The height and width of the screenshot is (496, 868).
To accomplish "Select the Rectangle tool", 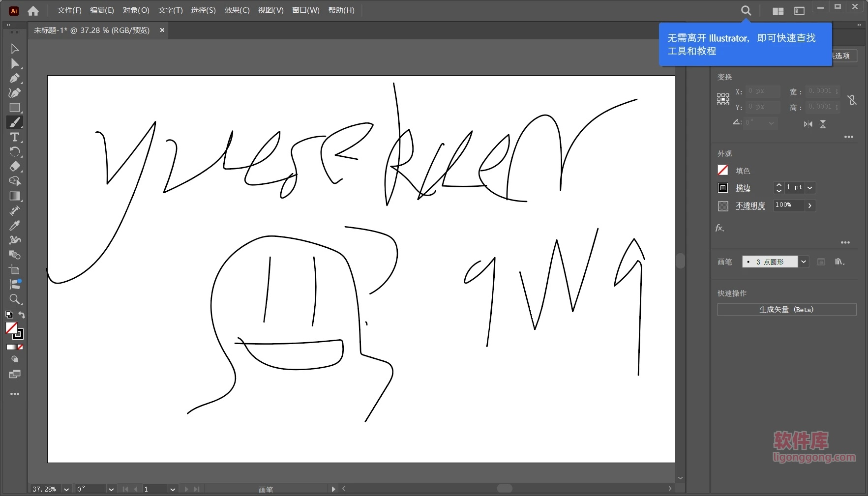I will click(x=15, y=108).
